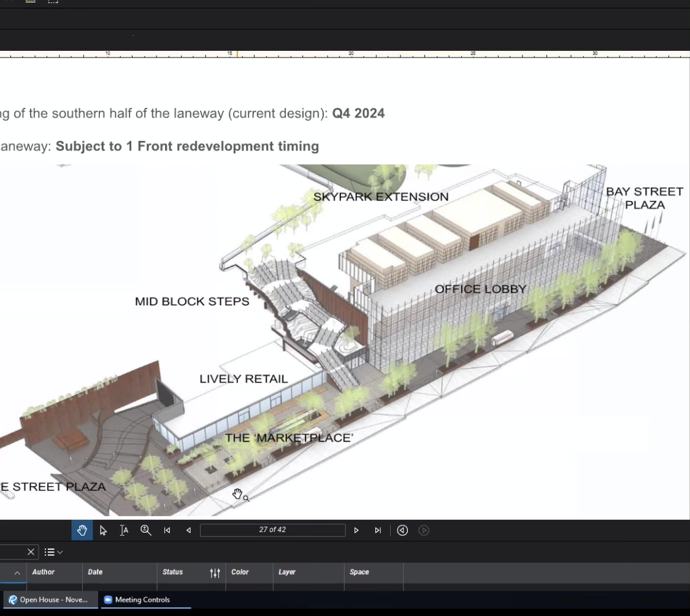
Task: Activate the Select arrow tool
Action: click(103, 530)
